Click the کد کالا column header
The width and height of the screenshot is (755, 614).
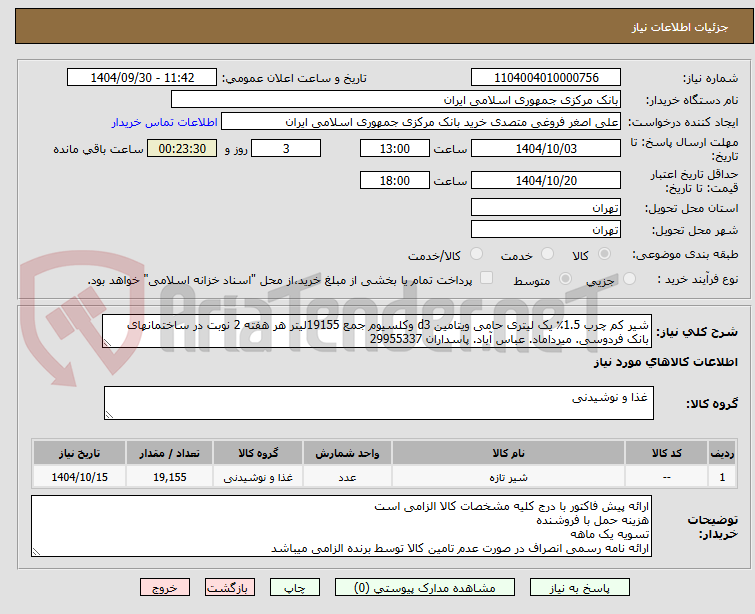coord(666,453)
